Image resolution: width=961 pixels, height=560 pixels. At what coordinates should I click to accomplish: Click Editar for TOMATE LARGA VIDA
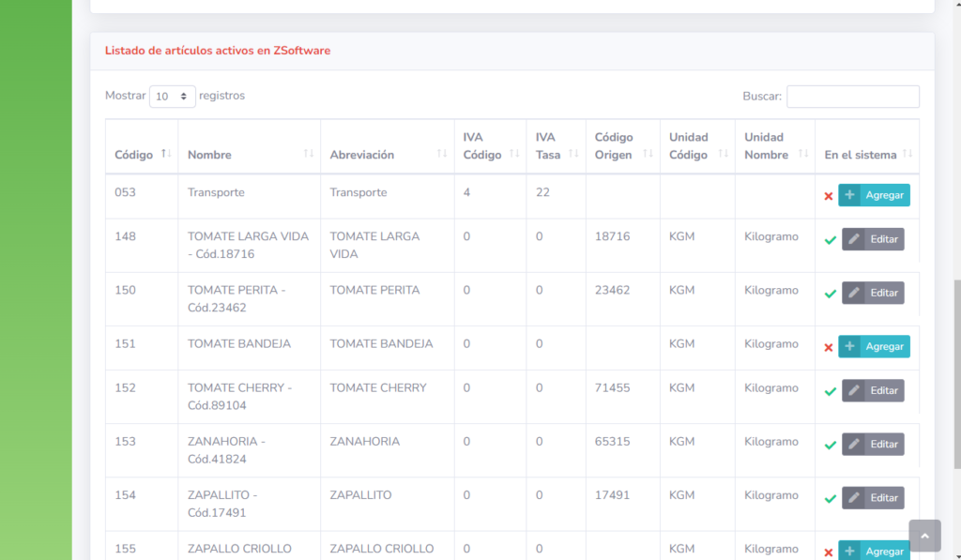pyautogui.click(x=873, y=239)
